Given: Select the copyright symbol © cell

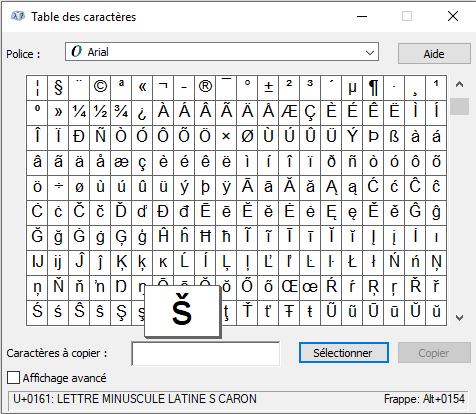Looking at the screenshot, I should tap(100, 88).
